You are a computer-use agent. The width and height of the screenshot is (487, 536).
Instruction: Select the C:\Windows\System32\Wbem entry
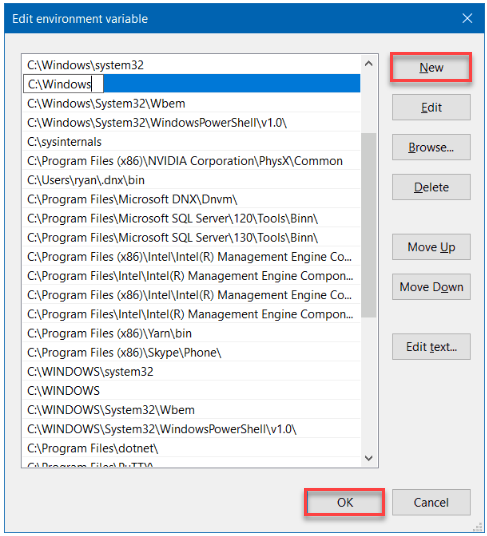point(191,103)
